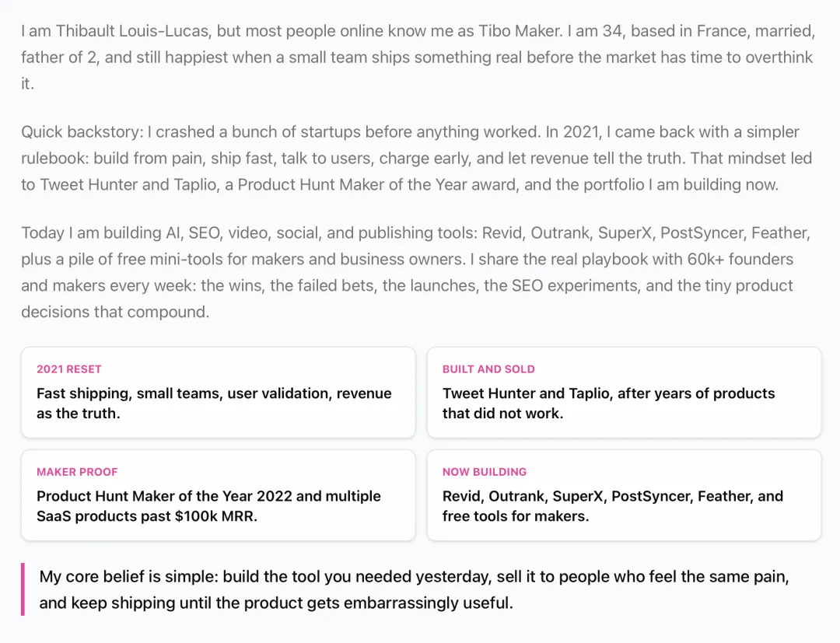Image resolution: width=840 pixels, height=643 pixels.
Task: Click the pink quote bar beside core belief
Action: (x=23, y=589)
